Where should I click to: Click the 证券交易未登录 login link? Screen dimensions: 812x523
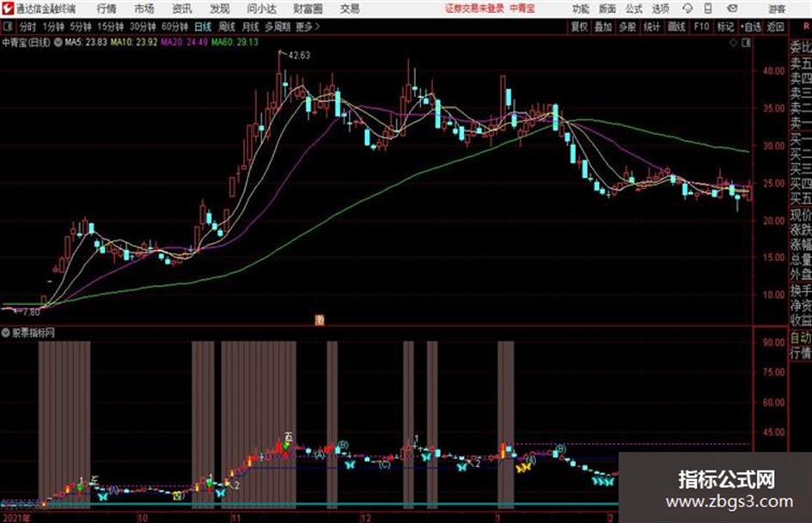pyautogui.click(x=474, y=9)
